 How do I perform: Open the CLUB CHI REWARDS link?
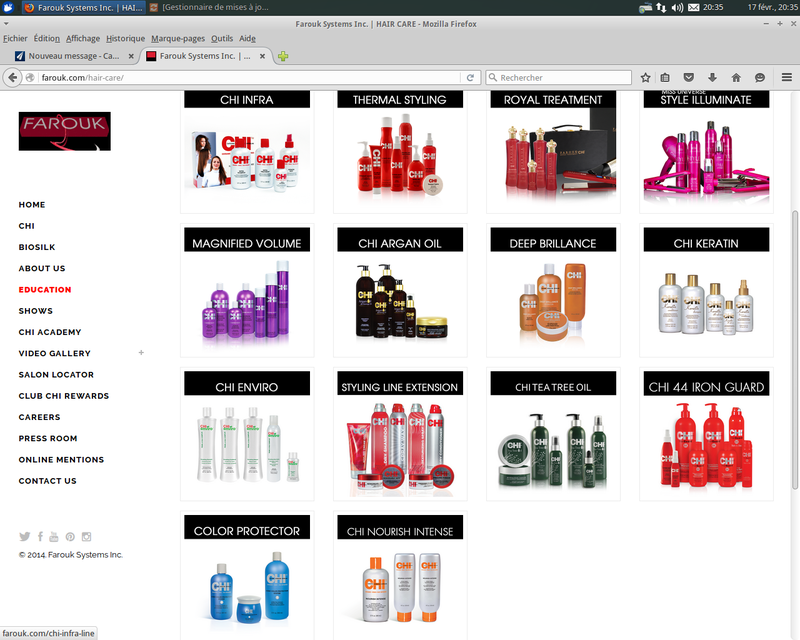tap(64, 396)
